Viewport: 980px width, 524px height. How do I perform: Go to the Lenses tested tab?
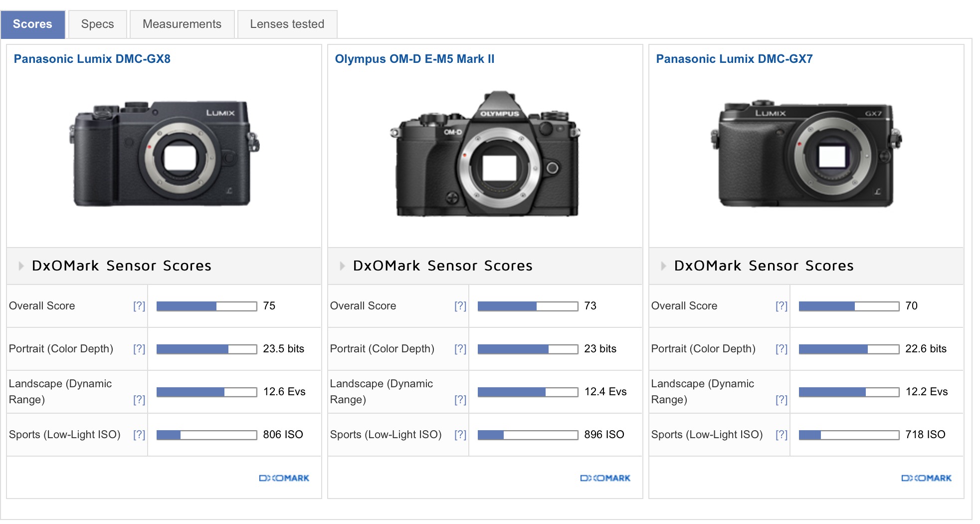point(287,24)
